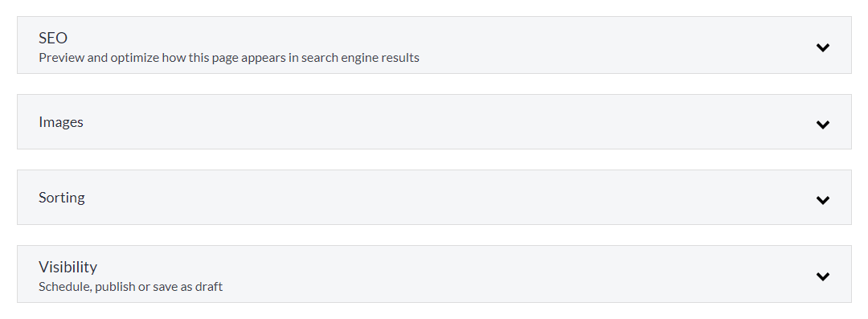This screenshot has height=319, width=868.
Task: Select the Images heading text
Action: click(x=61, y=122)
